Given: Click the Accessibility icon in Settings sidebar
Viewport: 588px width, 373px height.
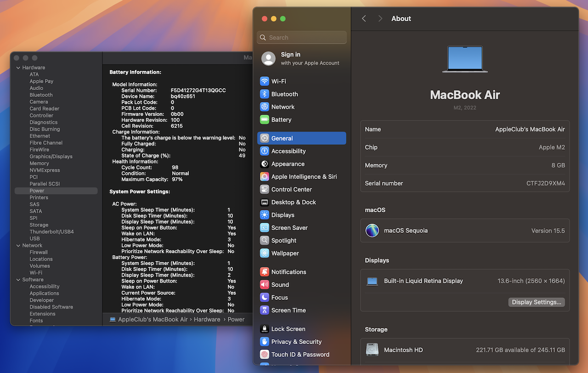Looking at the screenshot, I should (x=264, y=151).
